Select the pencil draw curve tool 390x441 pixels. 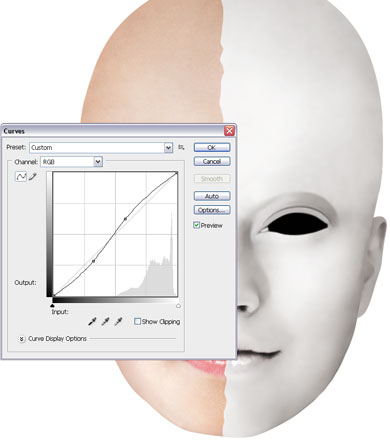point(32,176)
